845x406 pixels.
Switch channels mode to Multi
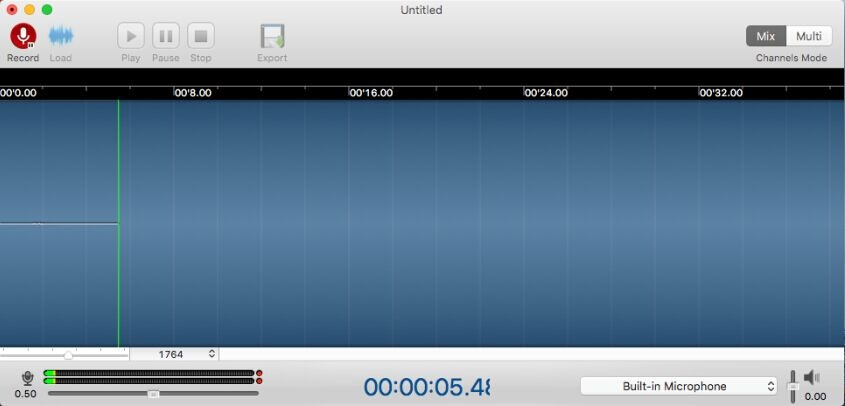tap(809, 36)
